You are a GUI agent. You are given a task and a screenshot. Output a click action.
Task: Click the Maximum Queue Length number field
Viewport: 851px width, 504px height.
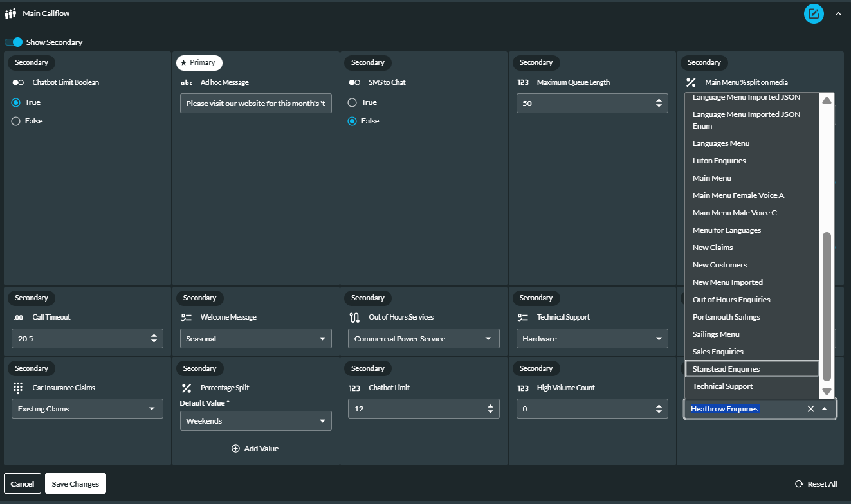[592, 103]
